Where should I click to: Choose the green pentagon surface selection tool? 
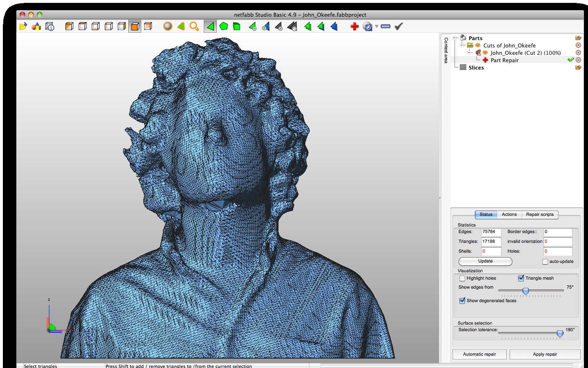[x=223, y=27]
